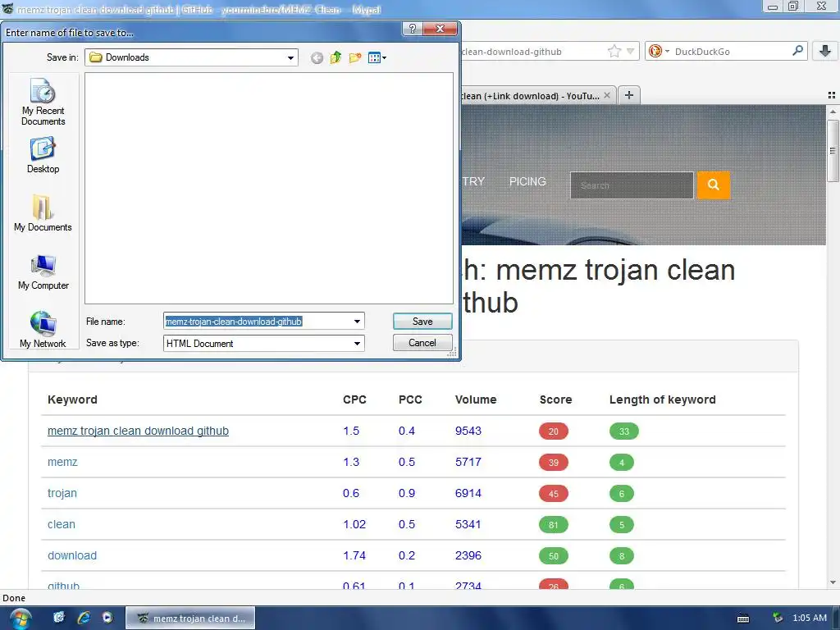Viewport: 840px width, 630px height.
Task: Open My Network in the save dialog
Action: tap(43, 329)
